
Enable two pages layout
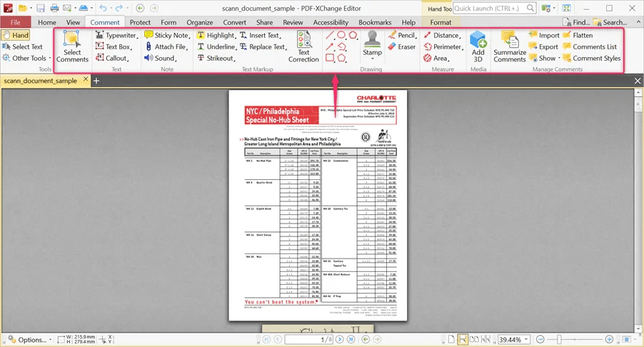click(474, 339)
